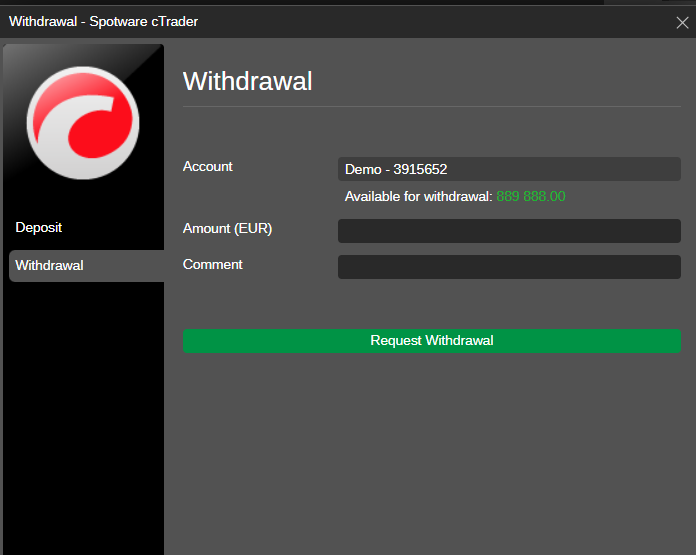This screenshot has height=555, width=696.
Task: Click the blank space between Comment field and Request Withdrawal
Action: (430, 305)
